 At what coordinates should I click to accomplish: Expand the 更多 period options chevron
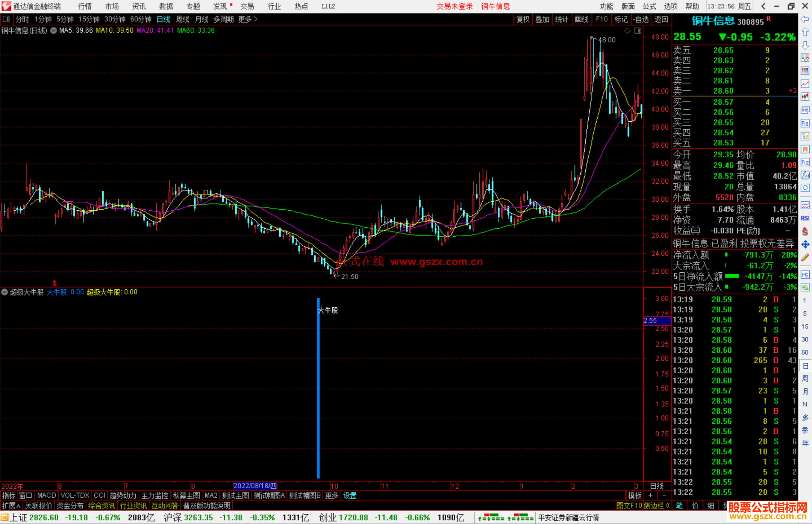[256, 19]
